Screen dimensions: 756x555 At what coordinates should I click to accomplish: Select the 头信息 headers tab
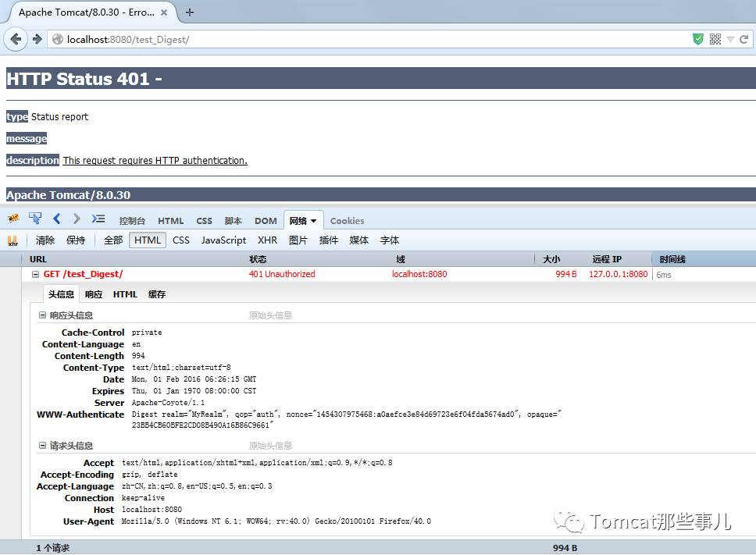point(61,294)
